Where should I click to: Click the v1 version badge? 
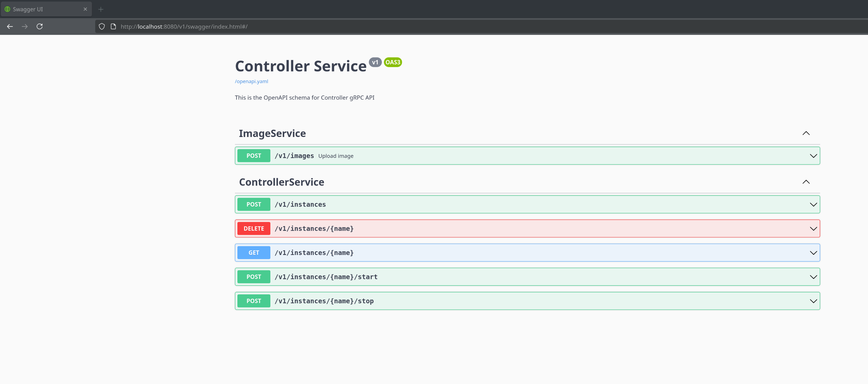pos(375,62)
